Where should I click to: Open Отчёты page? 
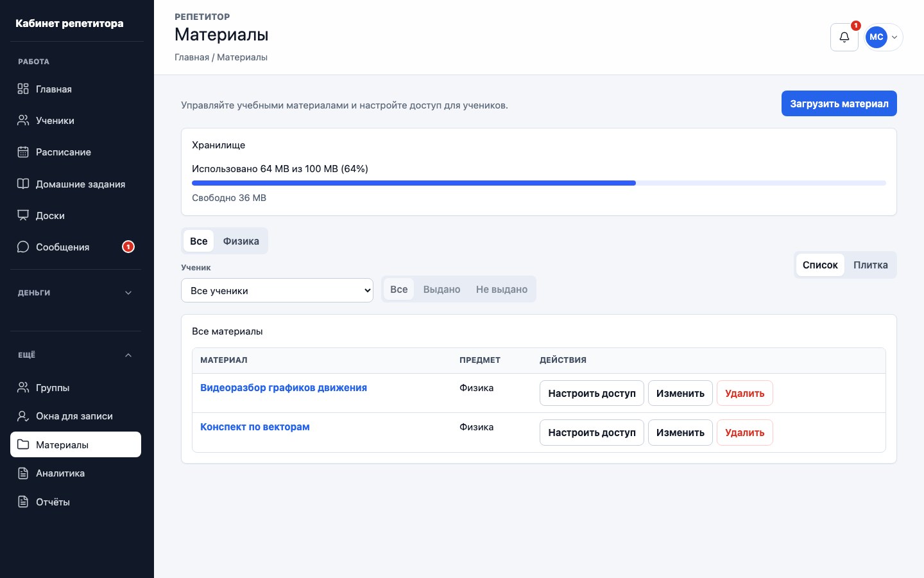point(76,502)
